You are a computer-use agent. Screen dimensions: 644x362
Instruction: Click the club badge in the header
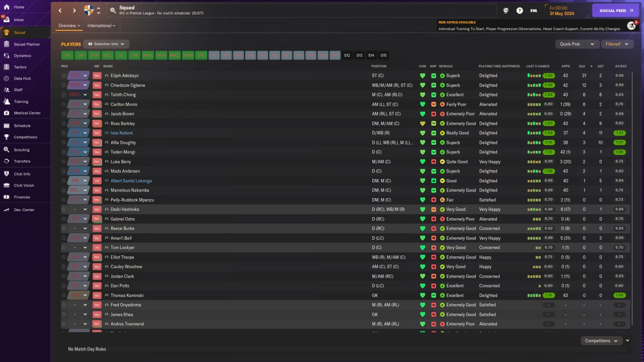[89, 10]
